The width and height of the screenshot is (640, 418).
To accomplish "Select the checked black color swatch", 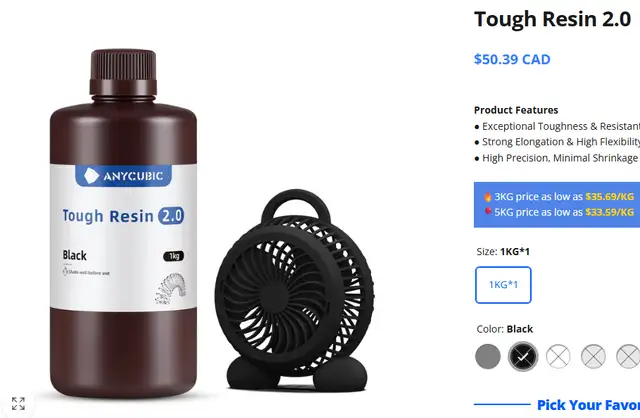I will coord(523,356).
